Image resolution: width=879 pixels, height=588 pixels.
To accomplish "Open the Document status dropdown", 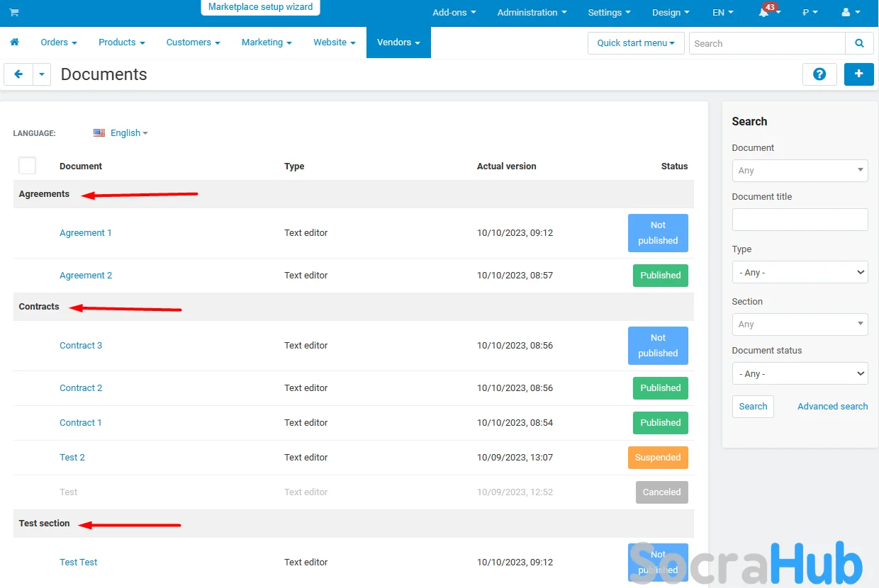I will click(800, 374).
